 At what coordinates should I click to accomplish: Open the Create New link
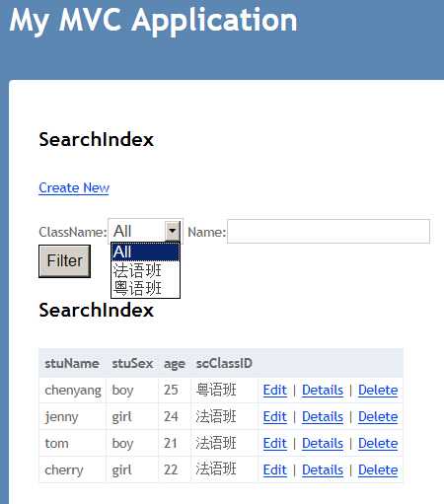74,188
